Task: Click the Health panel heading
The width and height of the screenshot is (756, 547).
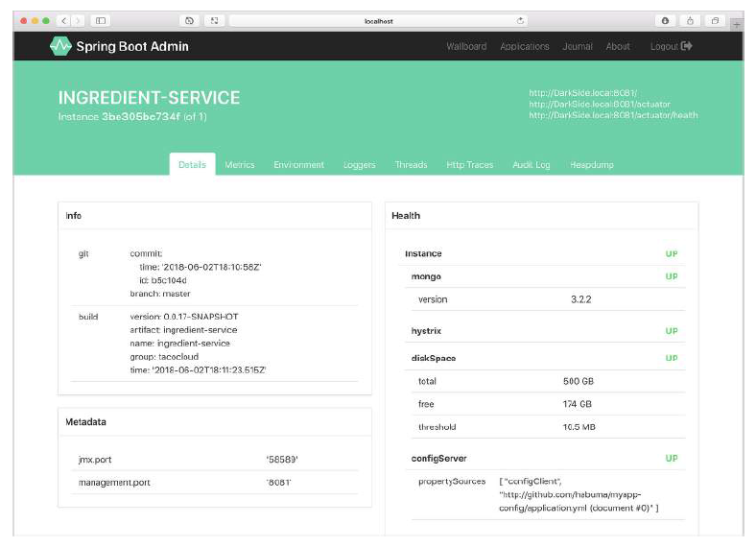Action: pyautogui.click(x=406, y=216)
